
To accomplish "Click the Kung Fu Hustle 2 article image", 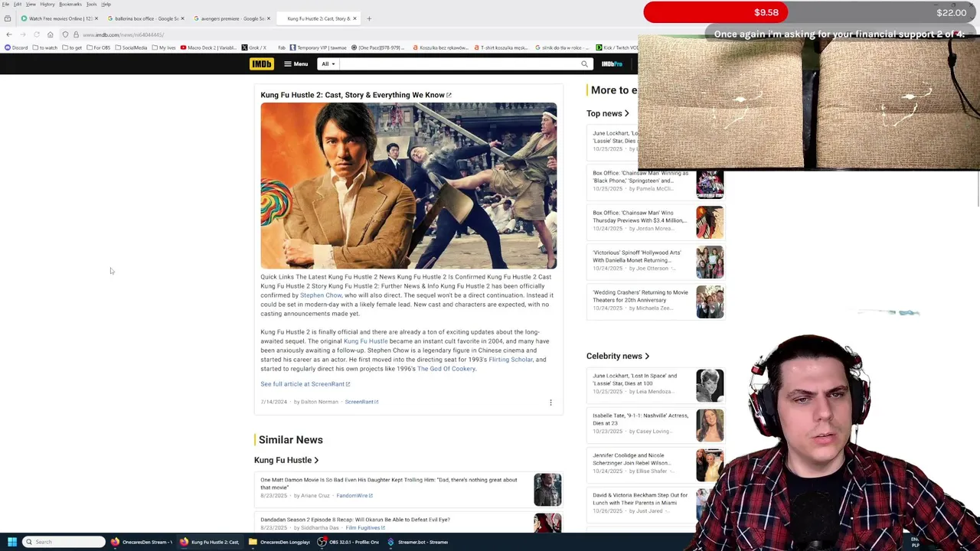I will coord(409,186).
